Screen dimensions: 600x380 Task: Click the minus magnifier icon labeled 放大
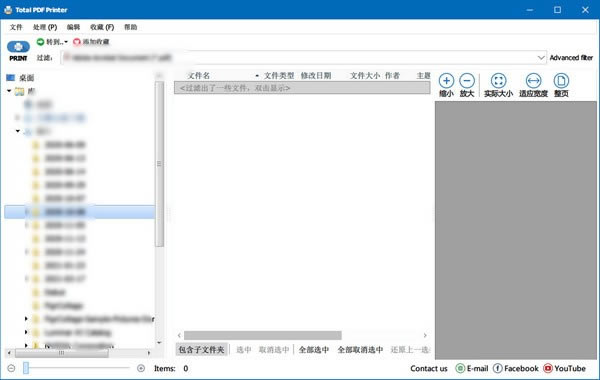click(x=467, y=81)
